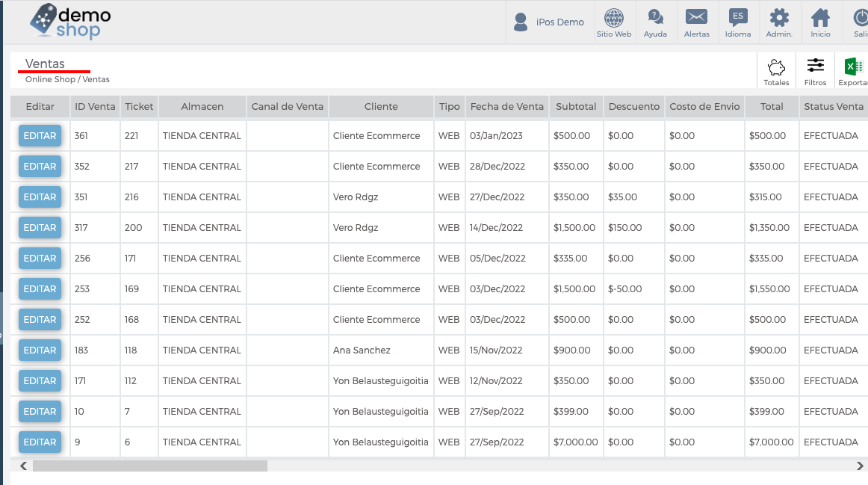Click the demo shop logo
This screenshot has height=485, width=868.
point(70,21)
